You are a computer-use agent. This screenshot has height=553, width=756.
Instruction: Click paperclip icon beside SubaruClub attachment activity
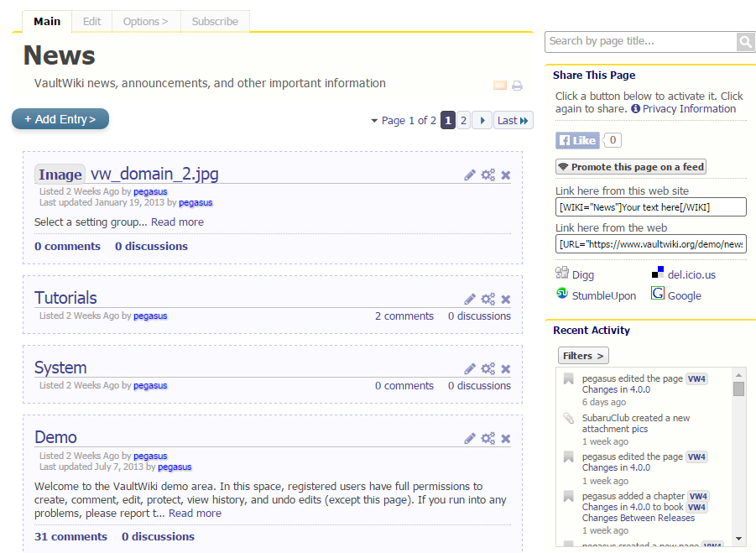tap(568, 418)
